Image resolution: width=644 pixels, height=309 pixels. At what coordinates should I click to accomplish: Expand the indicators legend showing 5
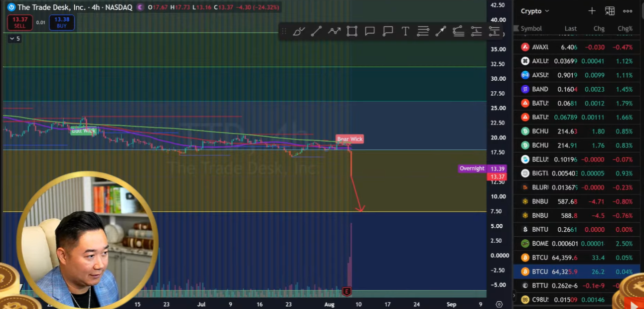pos(15,38)
